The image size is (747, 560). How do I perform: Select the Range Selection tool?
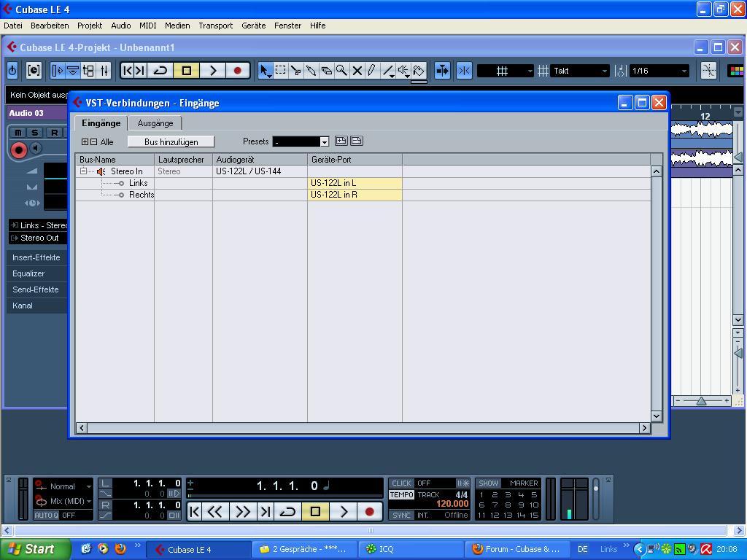click(x=281, y=71)
